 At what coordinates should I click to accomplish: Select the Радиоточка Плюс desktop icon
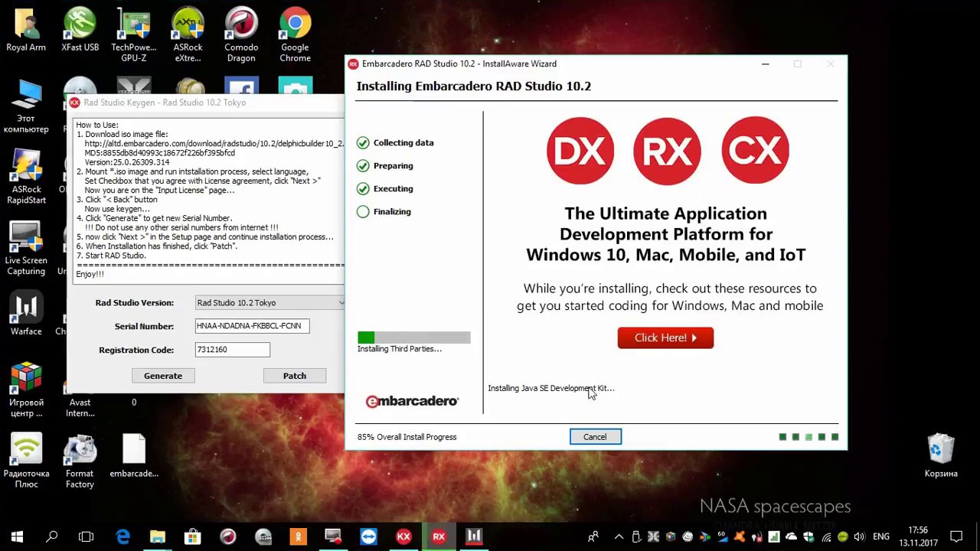coord(26,461)
